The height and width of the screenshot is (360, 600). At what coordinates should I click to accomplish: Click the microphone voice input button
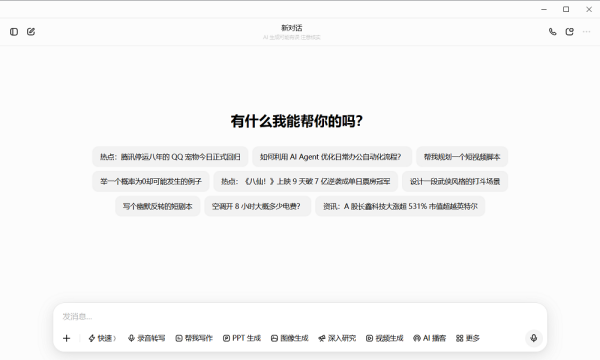point(534,338)
